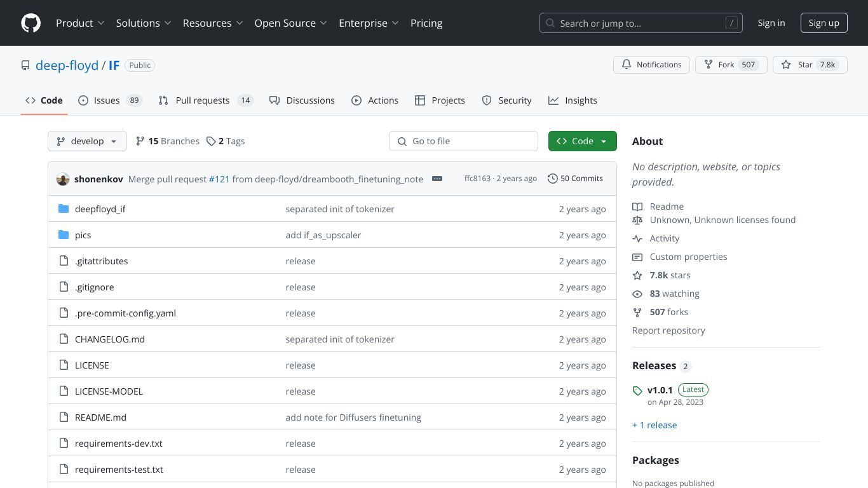
Task: Click the search slash shortcut icon
Action: [x=731, y=23]
